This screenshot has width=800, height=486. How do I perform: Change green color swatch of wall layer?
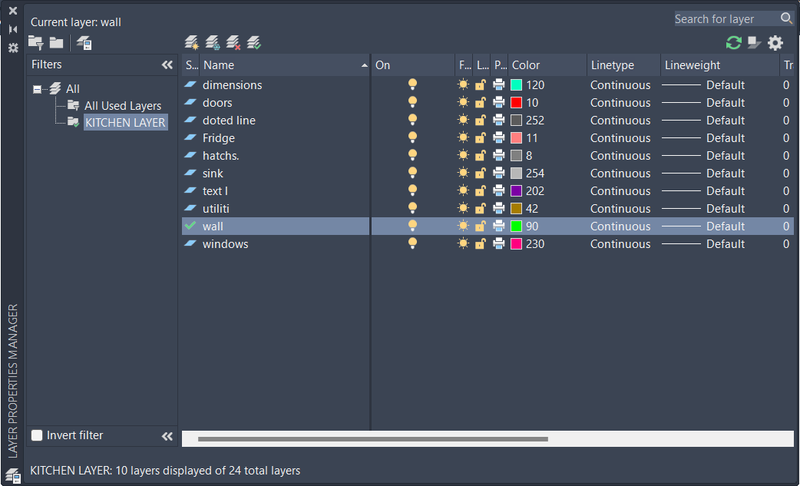tap(516, 226)
